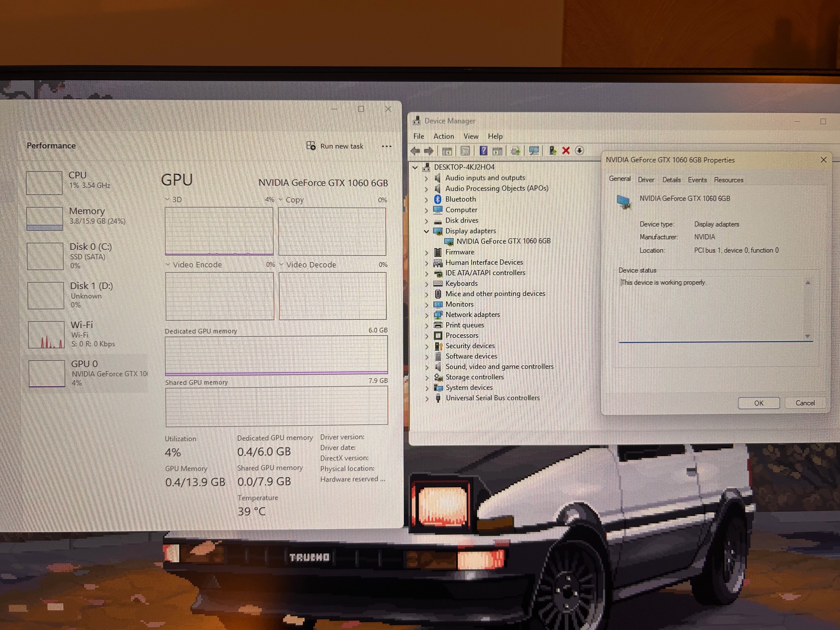Screen dimensions: 840x630
Task: Click the gear with green arrow toolbar icon
Action: click(x=516, y=151)
